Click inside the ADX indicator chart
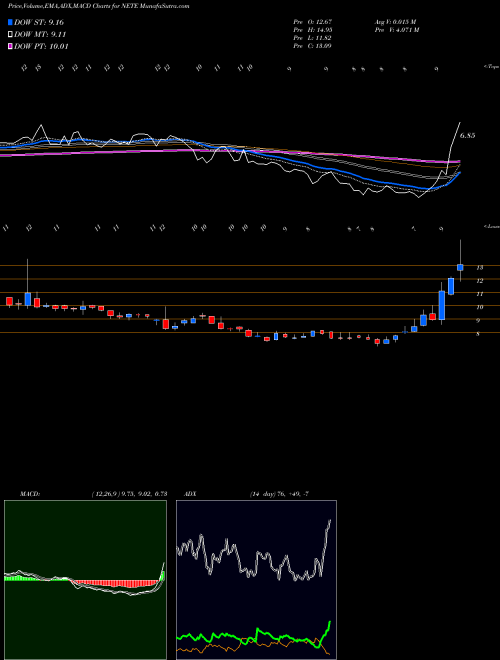Screen dimensions: 500x660 click(256, 580)
